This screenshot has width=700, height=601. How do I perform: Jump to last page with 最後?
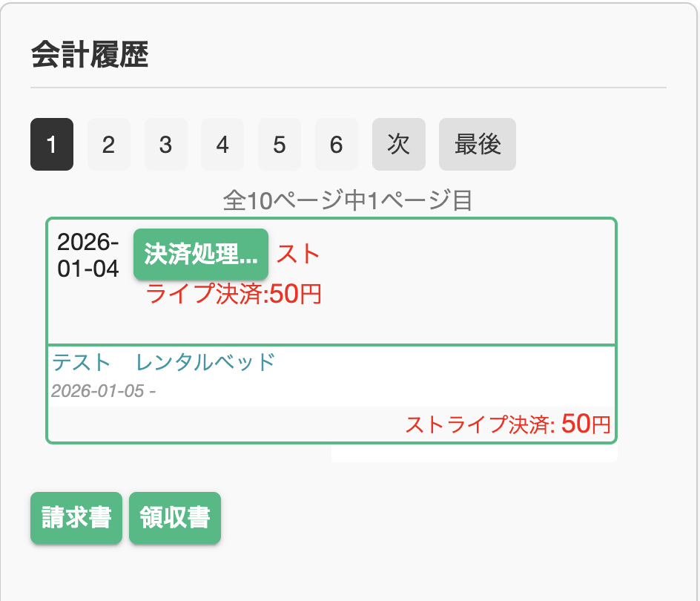[x=478, y=145]
